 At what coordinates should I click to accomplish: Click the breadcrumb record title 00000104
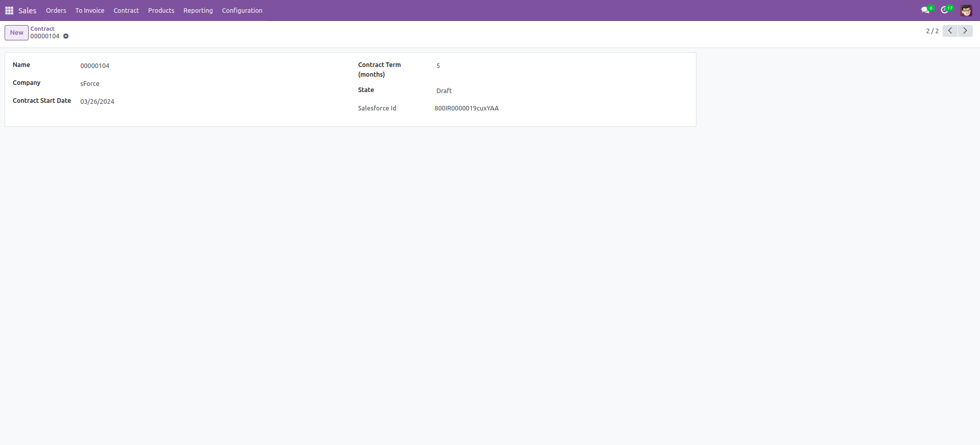click(x=45, y=36)
